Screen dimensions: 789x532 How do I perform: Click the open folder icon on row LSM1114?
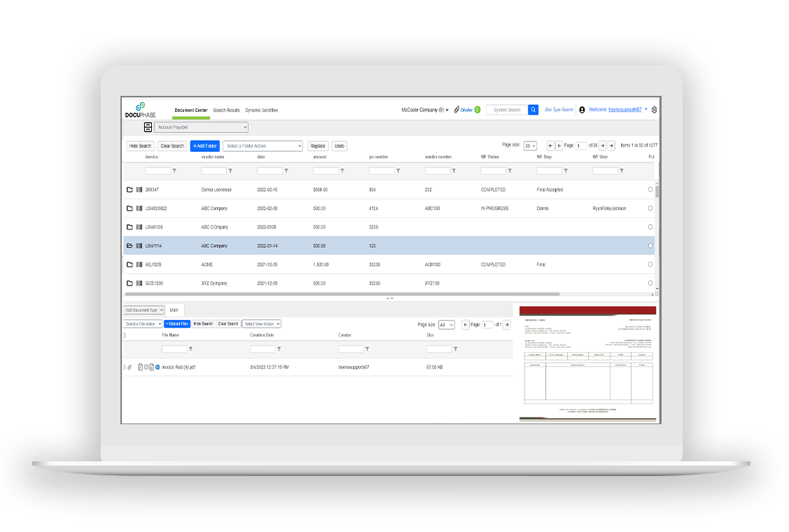click(130, 246)
